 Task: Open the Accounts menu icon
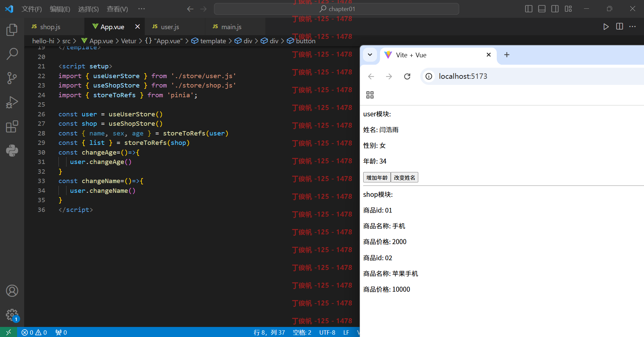pyautogui.click(x=12, y=291)
